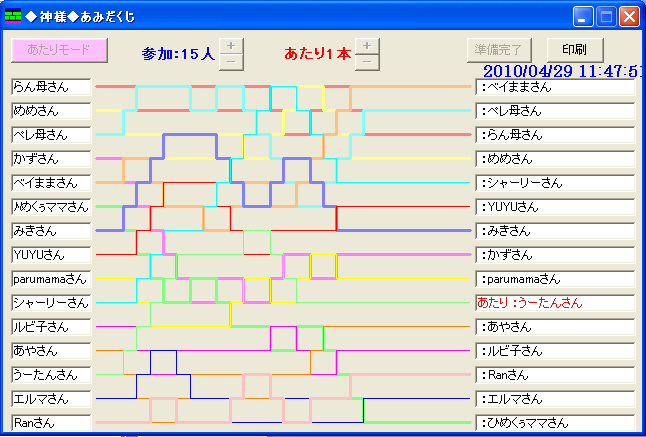646x437 pixels.
Task: Click the result field :かずさん
Action: pos(555,255)
